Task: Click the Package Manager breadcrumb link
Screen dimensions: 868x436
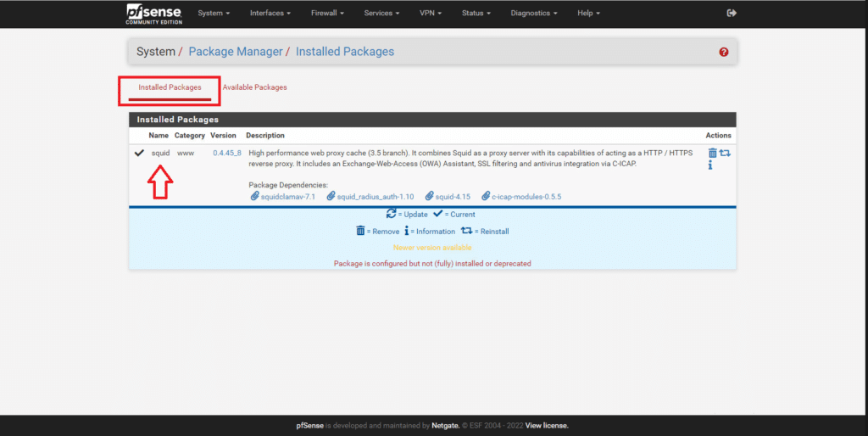Action: pyautogui.click(x=235, y=52)
